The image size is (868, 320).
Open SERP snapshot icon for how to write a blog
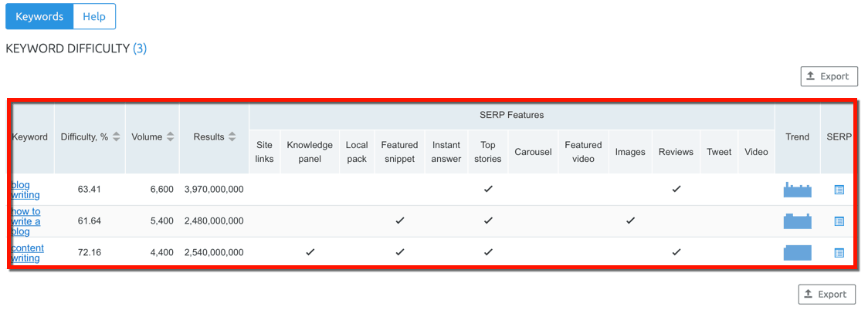[839, 221]
